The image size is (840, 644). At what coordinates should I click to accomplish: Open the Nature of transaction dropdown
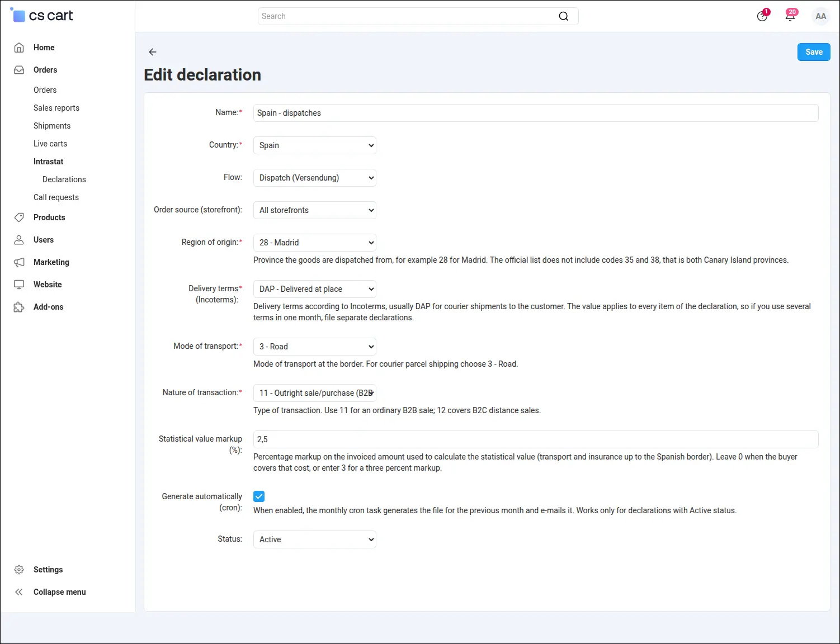pyautogui.click(x=315, y=393)
